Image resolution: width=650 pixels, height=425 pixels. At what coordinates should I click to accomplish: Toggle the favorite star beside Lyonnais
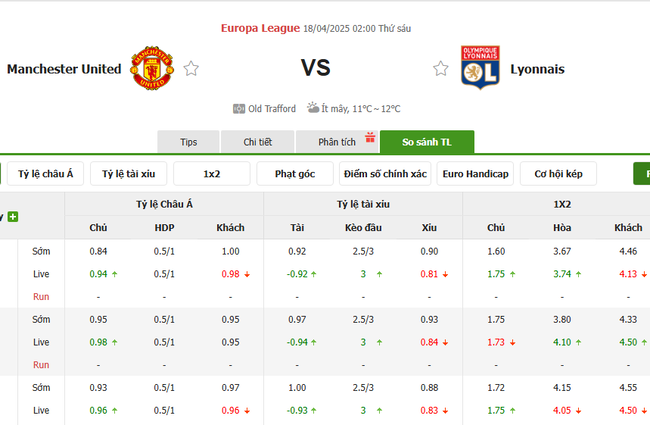tap(440, 69)
